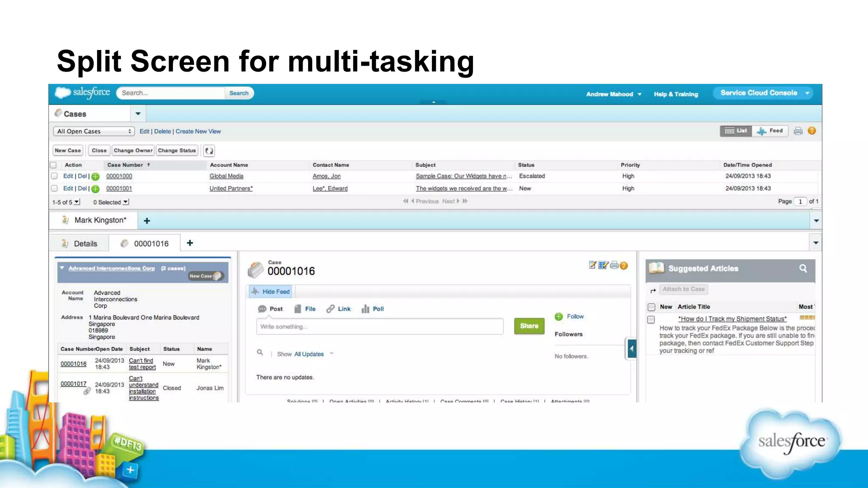868x488 pixels.
Task: Check the box for case 00001001
Action: [x=54, y=189]
